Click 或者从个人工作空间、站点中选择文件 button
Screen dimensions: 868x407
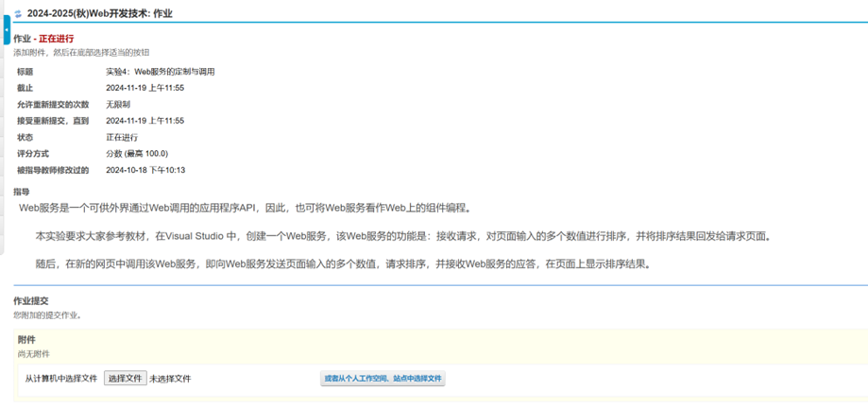(383, 379)
